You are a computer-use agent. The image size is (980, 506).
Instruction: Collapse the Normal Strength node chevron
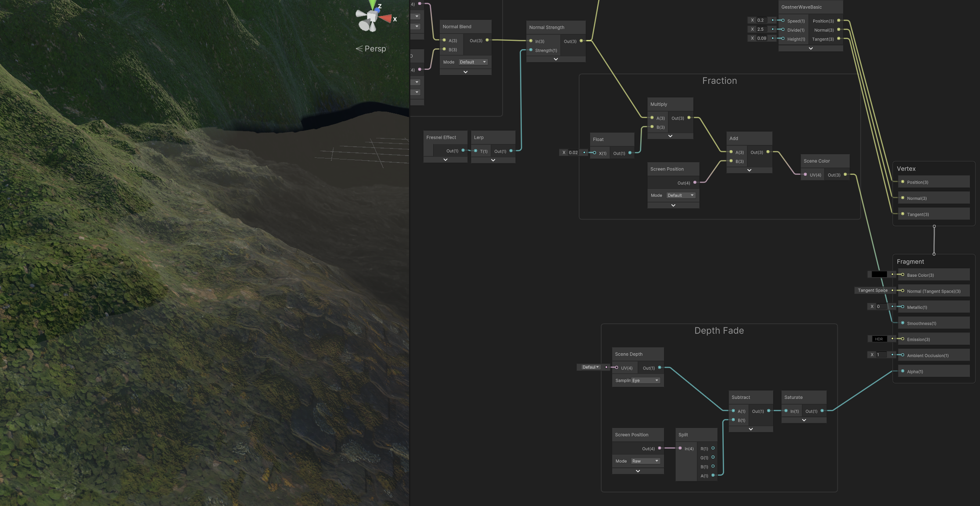pos(556,59)
